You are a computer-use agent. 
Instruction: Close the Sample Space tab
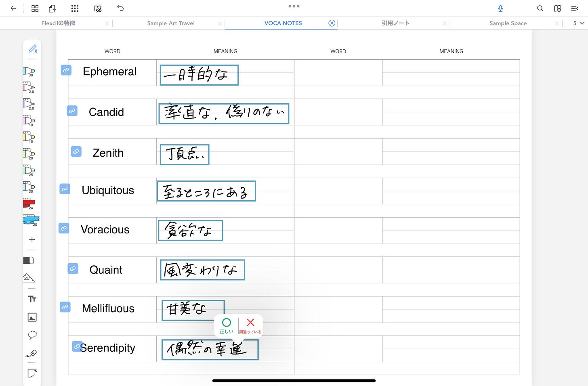[557, 23]
